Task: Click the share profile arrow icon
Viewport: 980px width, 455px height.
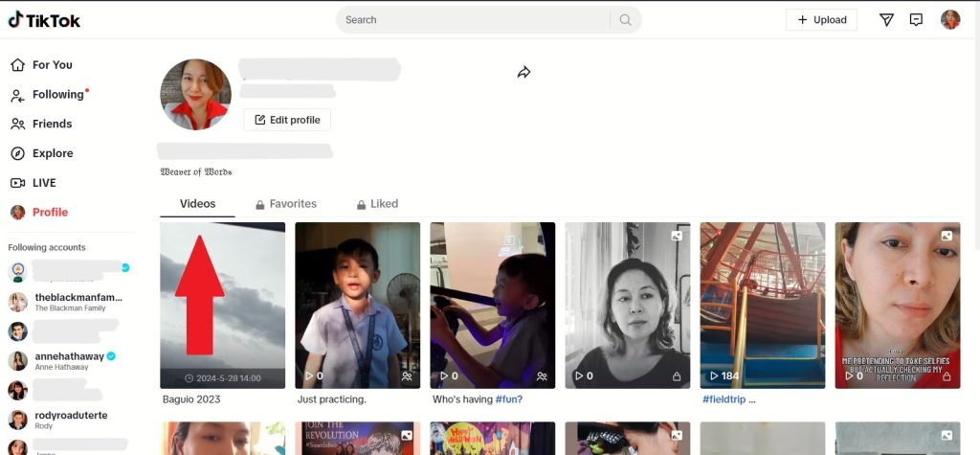Action: coord(523,73)
